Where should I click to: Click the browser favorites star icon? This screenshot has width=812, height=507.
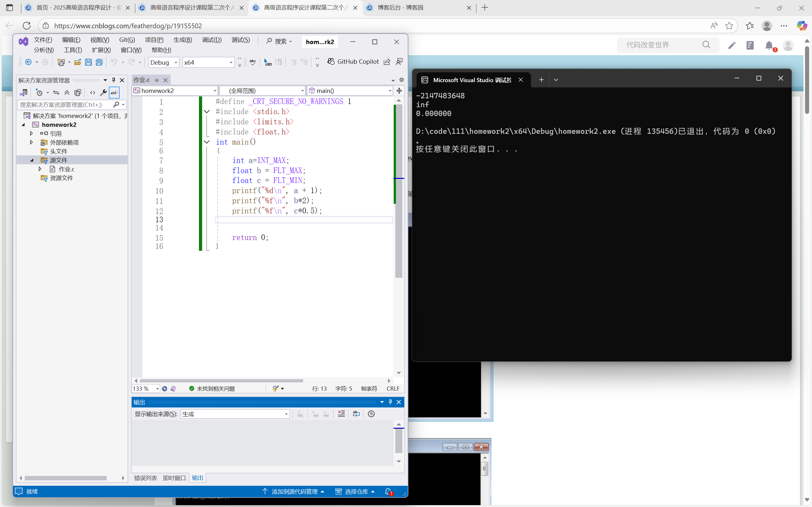(729, 26)
